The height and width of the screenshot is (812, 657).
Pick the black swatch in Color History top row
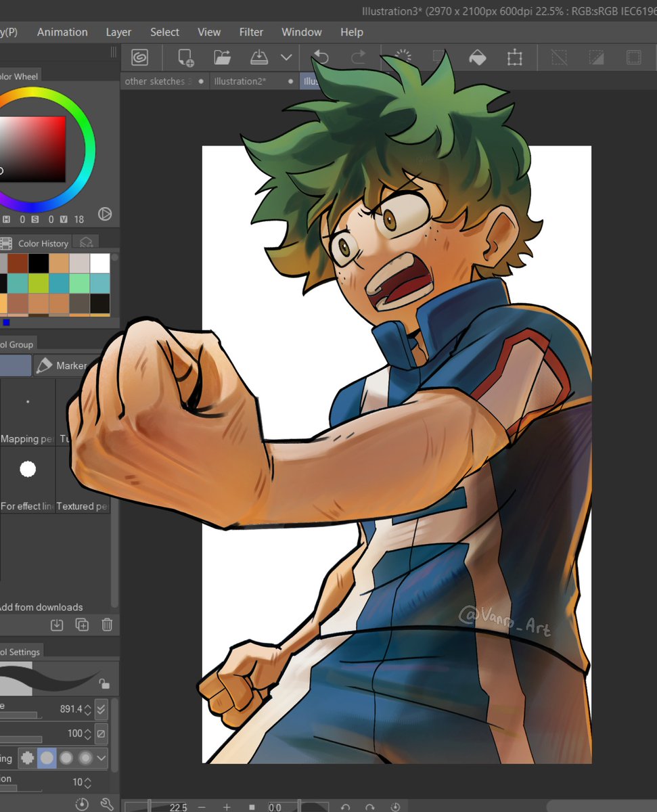click(38, 263)
